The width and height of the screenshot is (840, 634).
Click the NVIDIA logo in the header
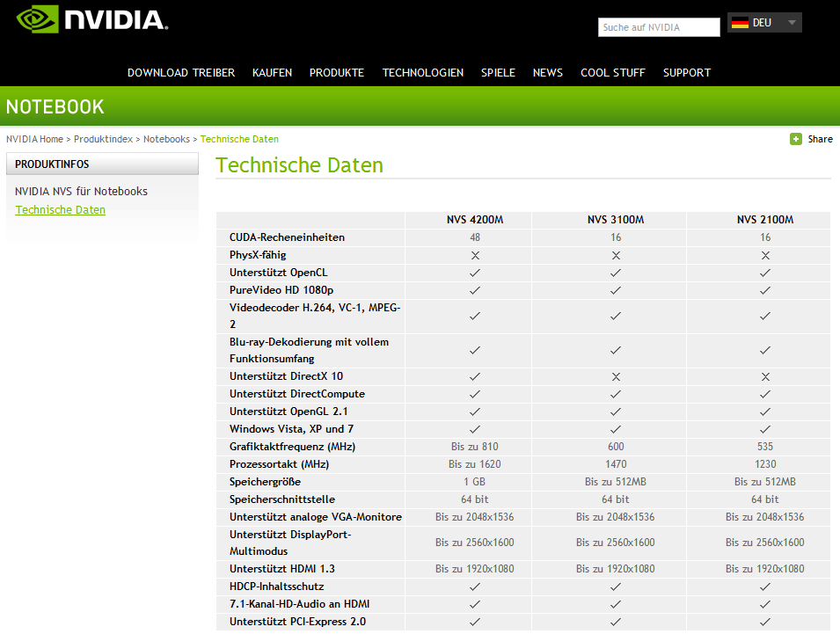click(x=92, y=19)
